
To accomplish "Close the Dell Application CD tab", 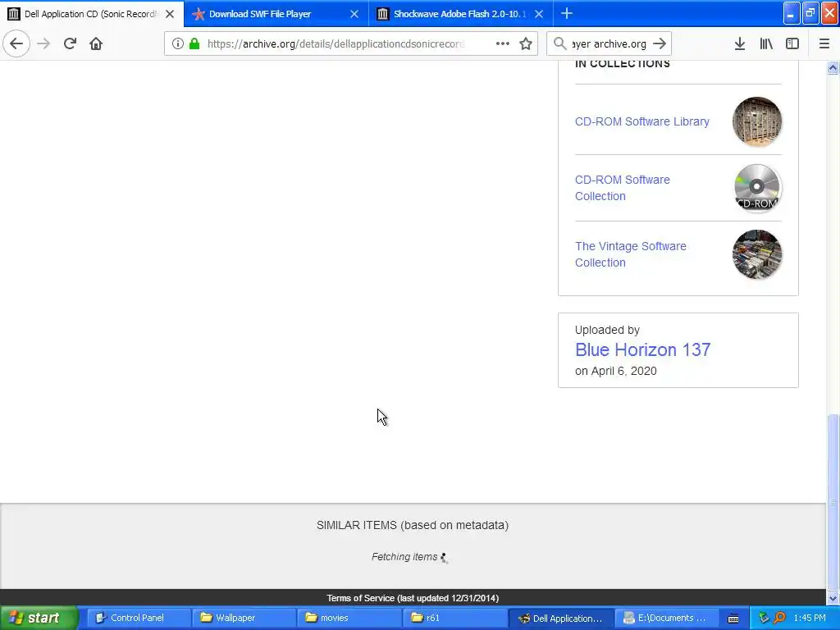I will (170, 14).
